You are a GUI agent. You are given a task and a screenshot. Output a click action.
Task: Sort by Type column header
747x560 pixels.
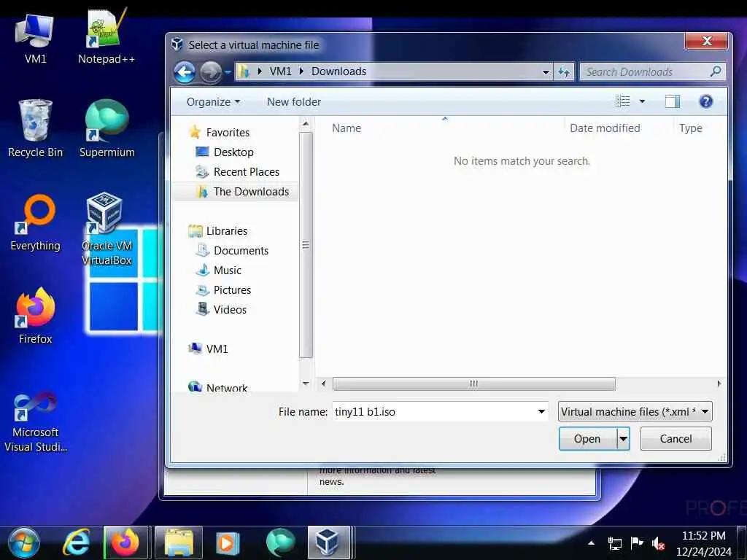(x=691, y=128)
